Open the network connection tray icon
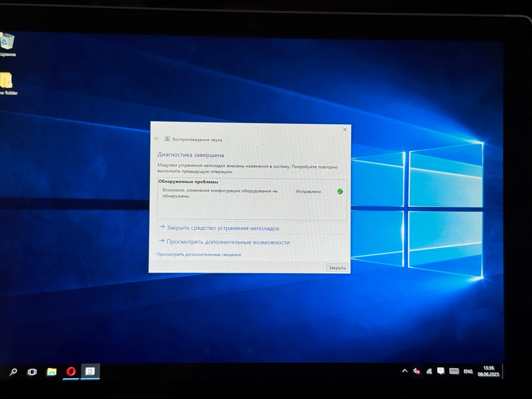The width and height of the screenshot is (532, 399). tap(429, 371)
